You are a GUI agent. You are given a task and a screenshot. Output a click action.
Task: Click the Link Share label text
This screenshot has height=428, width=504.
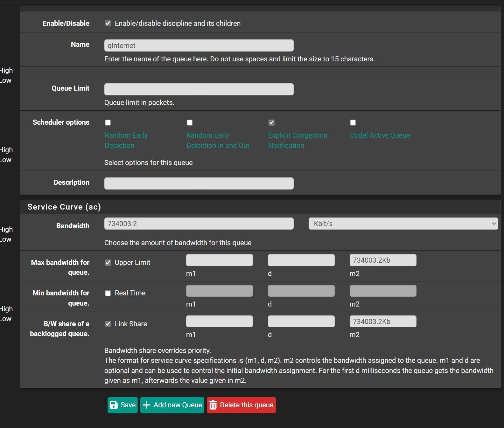click(x=131, y=324)
